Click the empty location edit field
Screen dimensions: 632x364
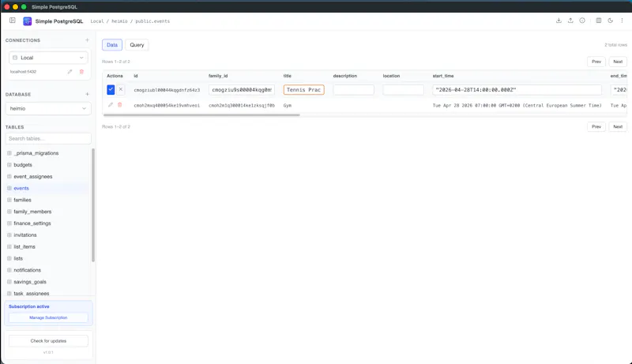403,90
